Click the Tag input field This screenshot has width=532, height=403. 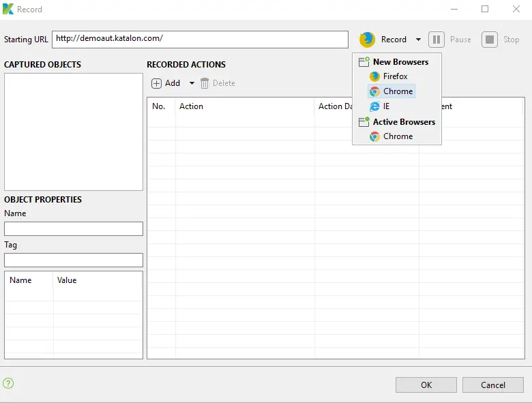tap(74, 260)
